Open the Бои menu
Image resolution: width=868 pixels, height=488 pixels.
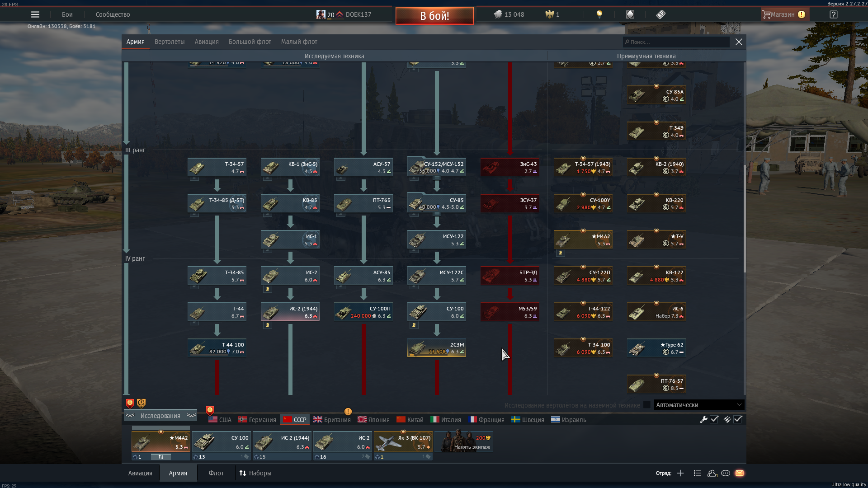coord(67,14)
